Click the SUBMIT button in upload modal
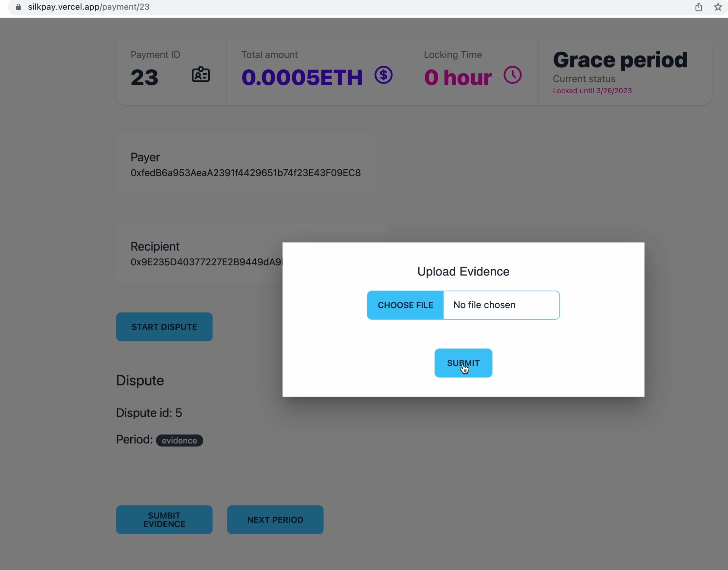This screenshot has height=570, width=728. 463,363
